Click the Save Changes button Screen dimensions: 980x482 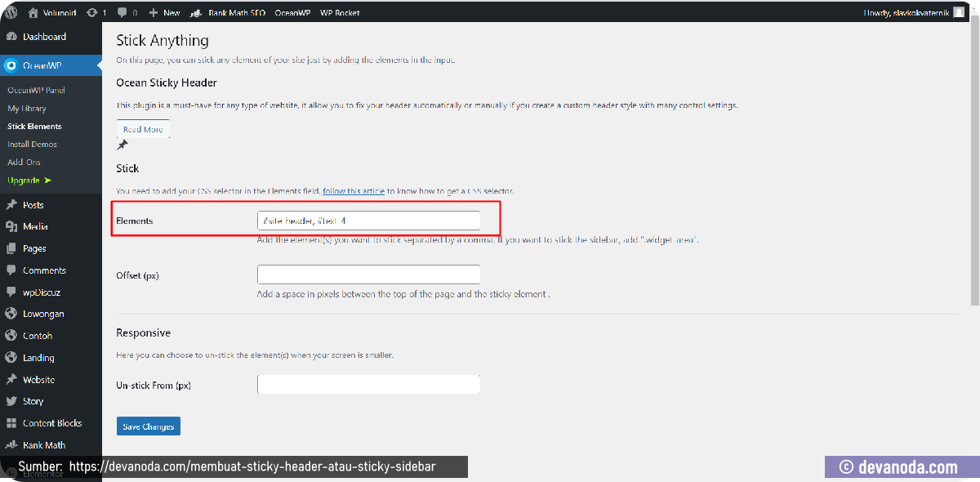click(148, 426)
